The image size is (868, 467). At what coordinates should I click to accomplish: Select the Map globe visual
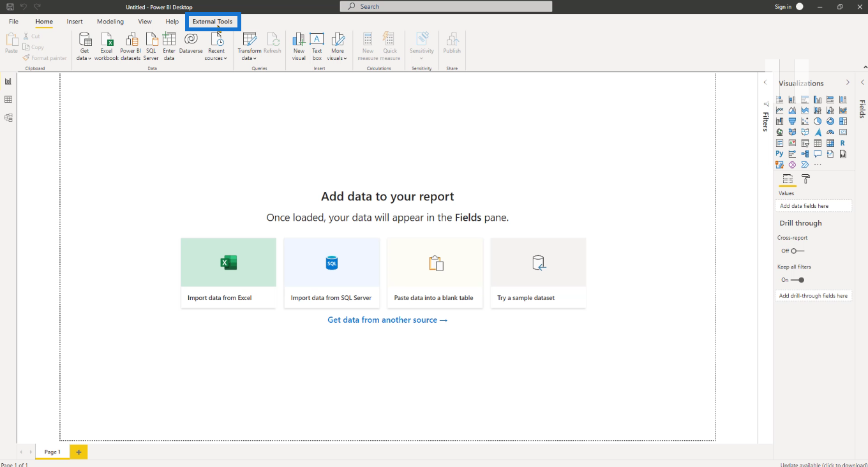pyautogui.click(x=779, y=132)
